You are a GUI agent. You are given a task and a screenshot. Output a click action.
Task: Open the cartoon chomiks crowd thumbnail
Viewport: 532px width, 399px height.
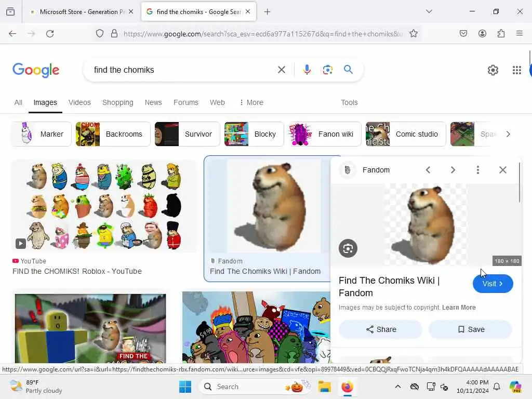tap(256, 327)
